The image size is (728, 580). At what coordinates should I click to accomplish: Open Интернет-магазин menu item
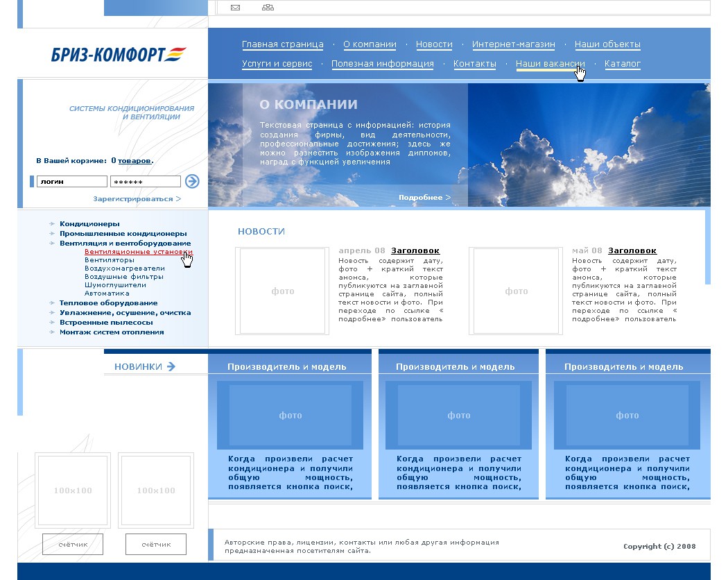click(x=514, y=44)
